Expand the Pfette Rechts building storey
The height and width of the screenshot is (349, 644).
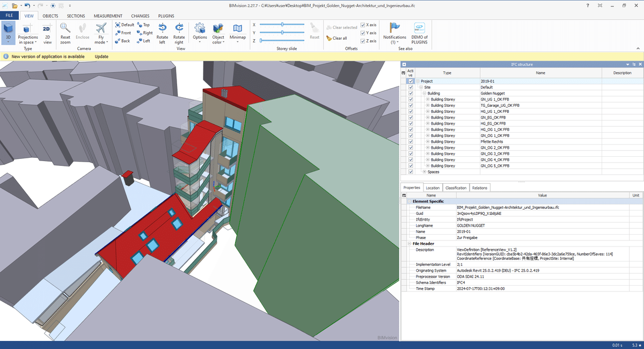click(428, 142)
